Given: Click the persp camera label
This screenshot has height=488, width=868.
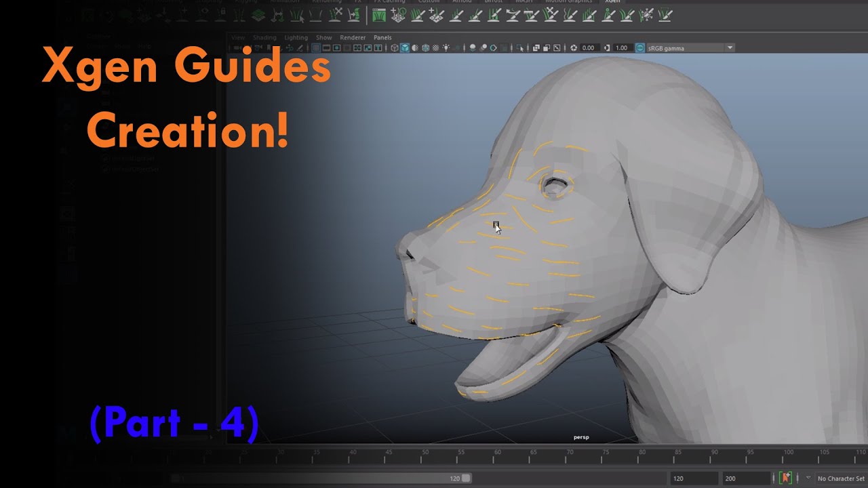Looking at the screenshot, I should click(x=581, y=437).
